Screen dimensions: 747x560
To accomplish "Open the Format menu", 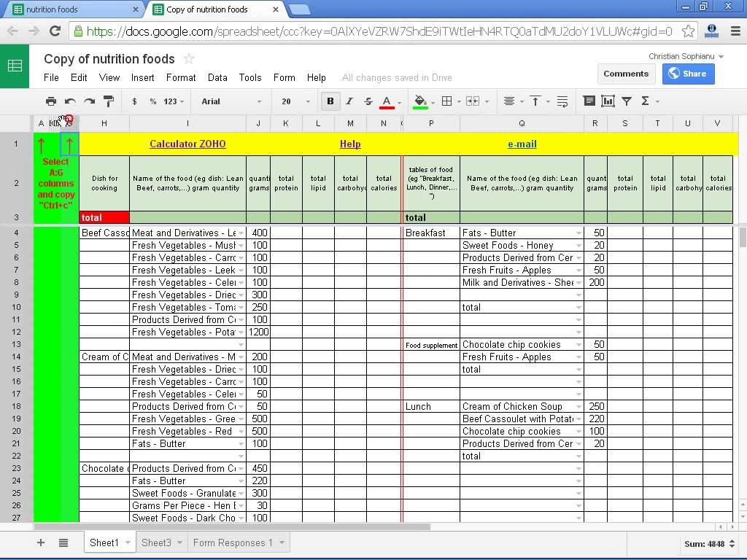I will (x=181, y=77).
